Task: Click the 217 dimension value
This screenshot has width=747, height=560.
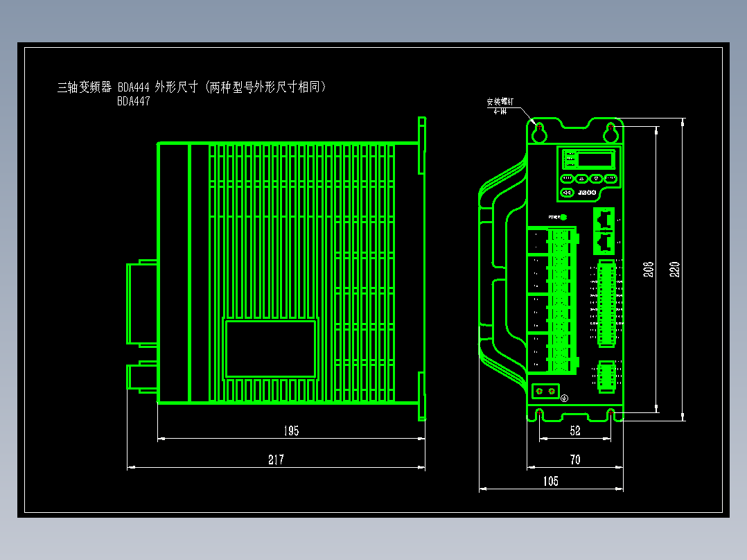Action: tap(276, 460)
